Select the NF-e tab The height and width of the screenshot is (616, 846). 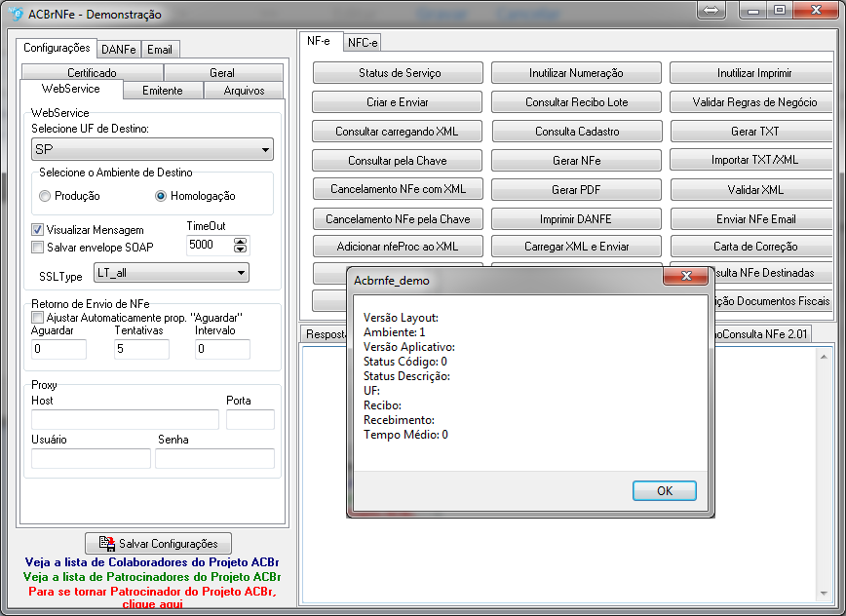tap(319, 41)
